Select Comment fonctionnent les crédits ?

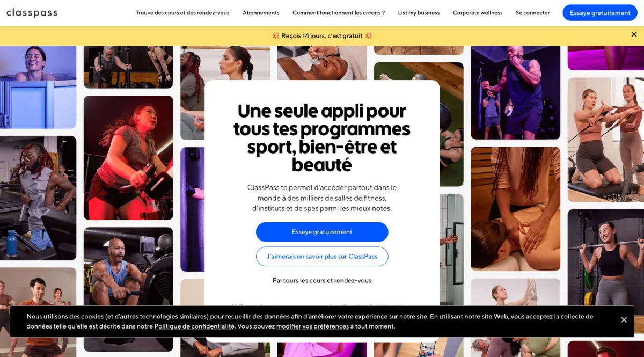(x=339, y=13)
